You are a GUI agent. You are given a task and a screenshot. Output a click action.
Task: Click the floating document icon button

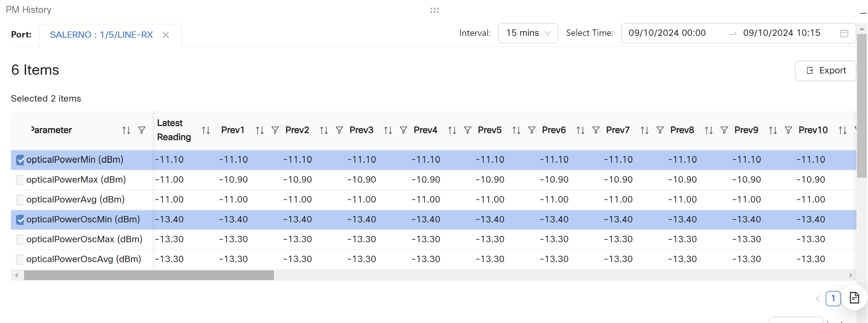(x=854, y=298)
